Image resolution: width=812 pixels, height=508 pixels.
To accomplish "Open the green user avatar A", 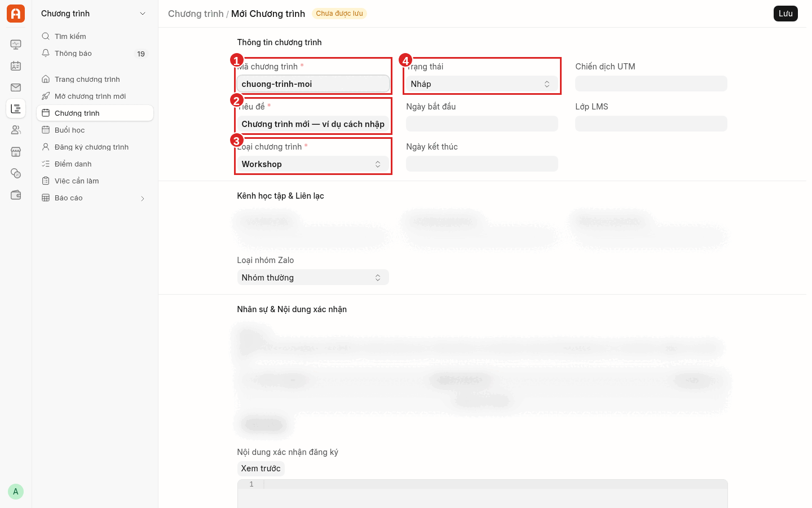I will click(16, 492).
